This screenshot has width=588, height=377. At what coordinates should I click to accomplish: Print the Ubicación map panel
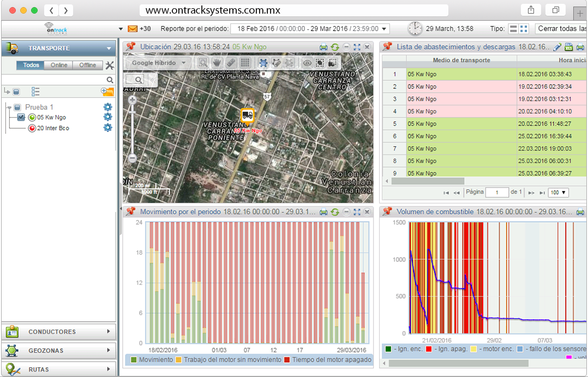pyautogui.click(x=323, y=47)
